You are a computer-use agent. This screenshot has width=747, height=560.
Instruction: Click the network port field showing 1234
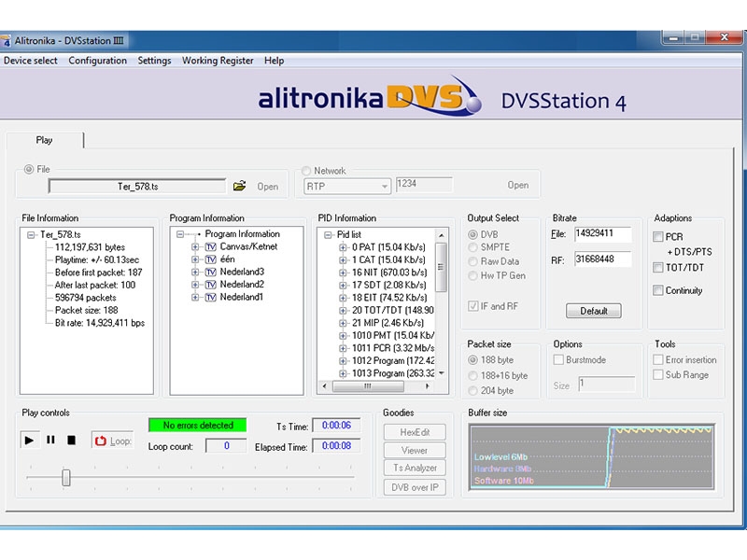click(x=424, y=185)
